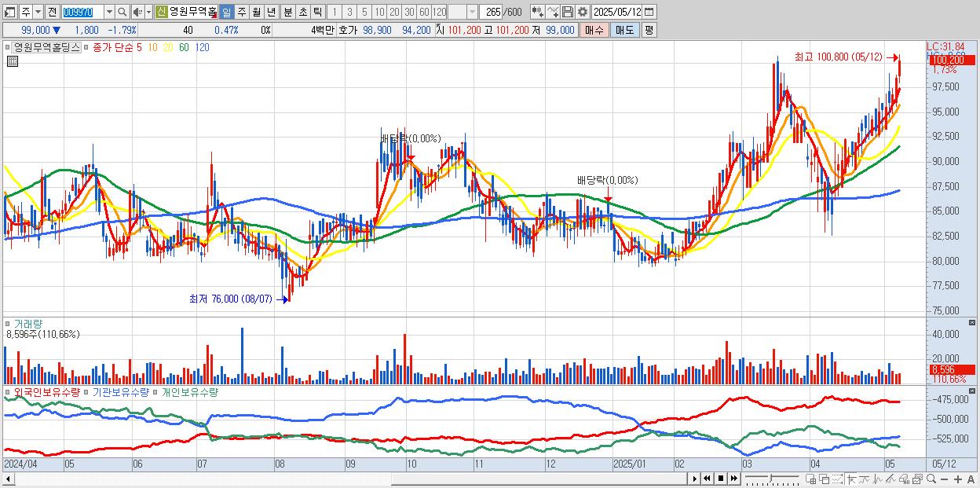Rewind the chart replay
The image size is (980, 488).
(x=707, y=479)
